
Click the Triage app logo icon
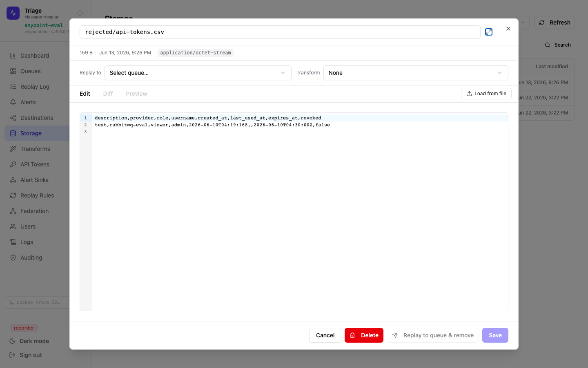pos(13,13)
